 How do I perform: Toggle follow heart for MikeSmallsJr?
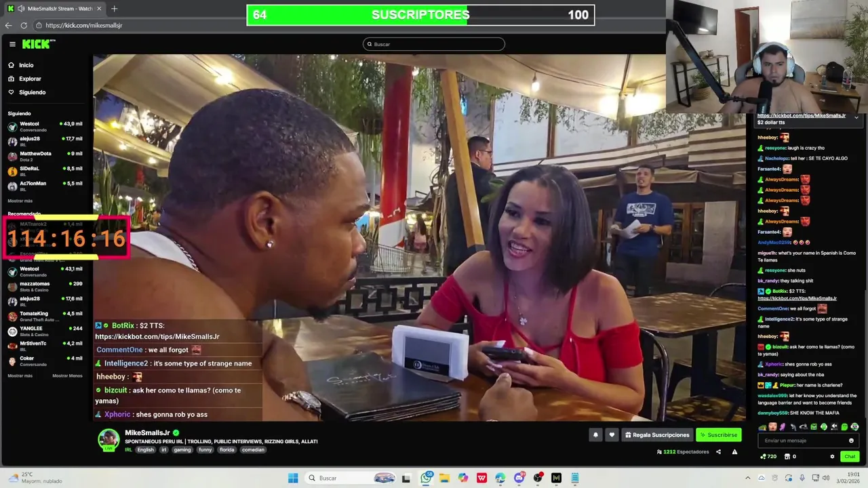coord(612,435)
